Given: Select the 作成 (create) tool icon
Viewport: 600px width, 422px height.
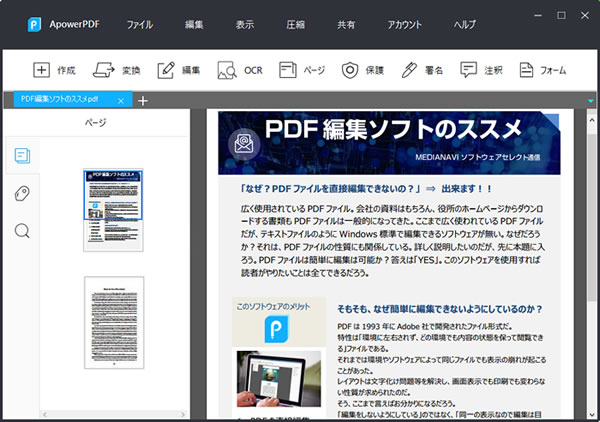Looking at the screenshot, I should 41,70.
